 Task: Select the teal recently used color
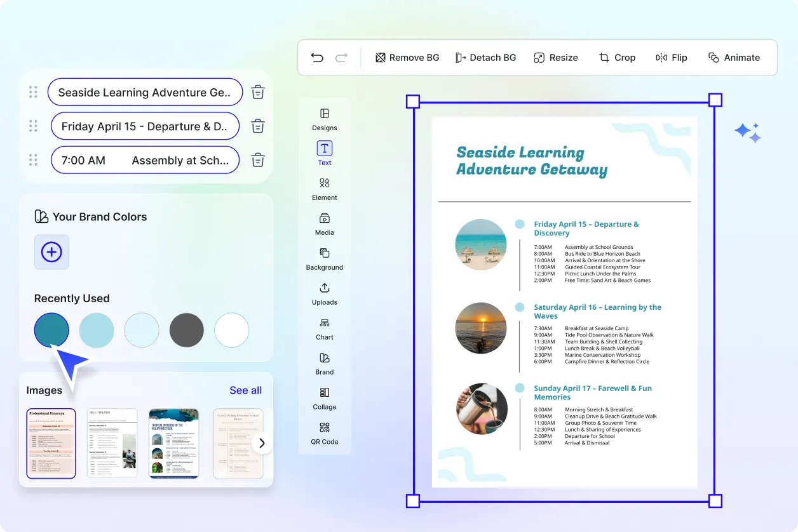(x=51, y=330)
